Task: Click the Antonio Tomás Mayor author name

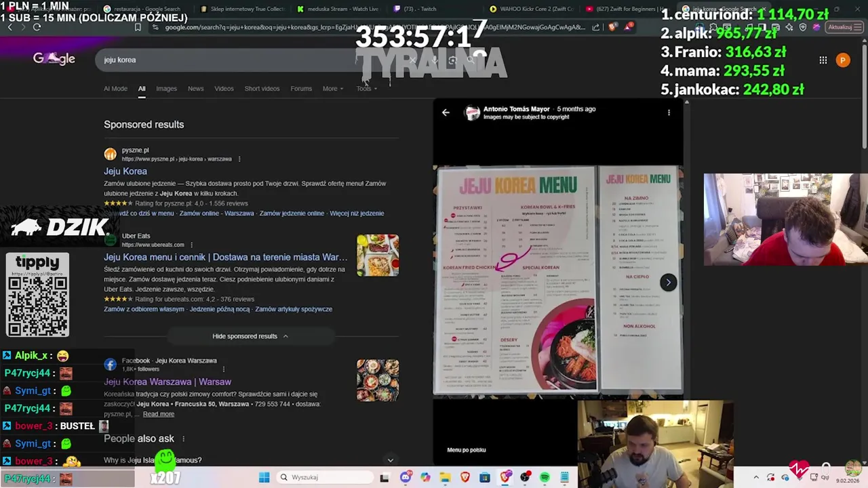Action: [516, 109]
